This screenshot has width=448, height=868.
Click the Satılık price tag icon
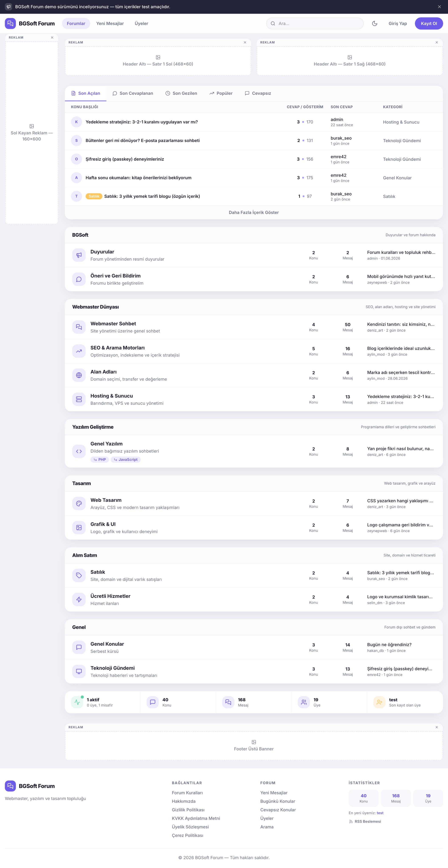tap(79, 575)
